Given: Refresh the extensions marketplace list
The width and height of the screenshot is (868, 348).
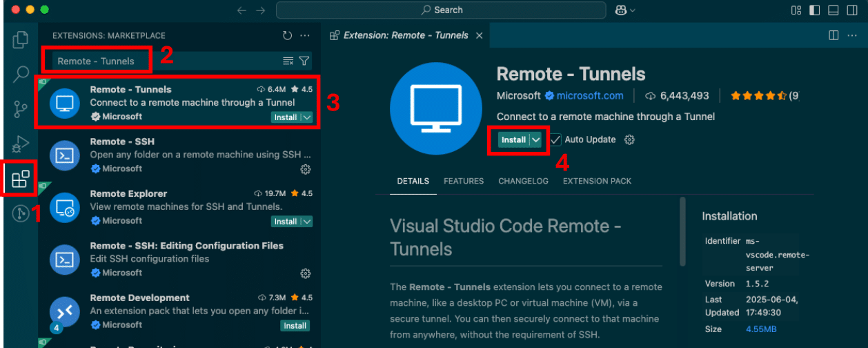Looking at the screenshot, I should coord(288,36).
